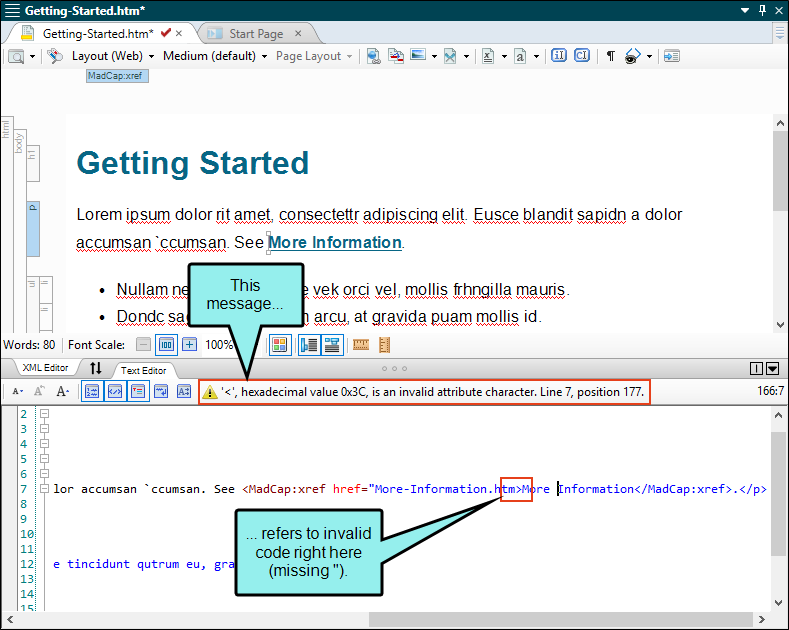Switch to the XML Editor tab
The image size is (789, 630).
44,369
